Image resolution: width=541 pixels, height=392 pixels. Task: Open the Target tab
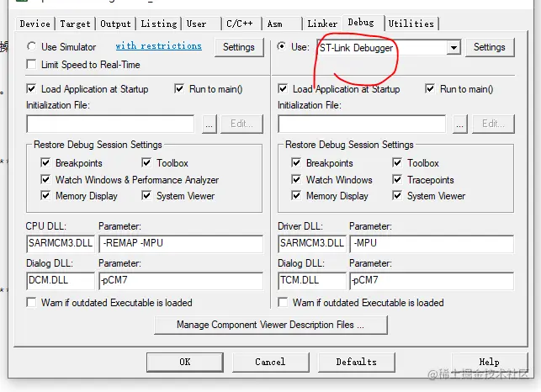(x=75, y=24)
